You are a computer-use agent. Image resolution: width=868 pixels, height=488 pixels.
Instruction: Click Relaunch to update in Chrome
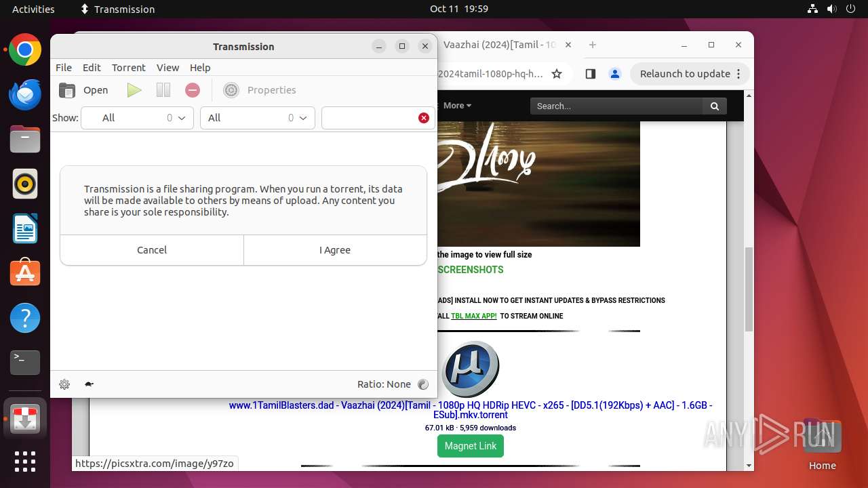tap(690, 74)
